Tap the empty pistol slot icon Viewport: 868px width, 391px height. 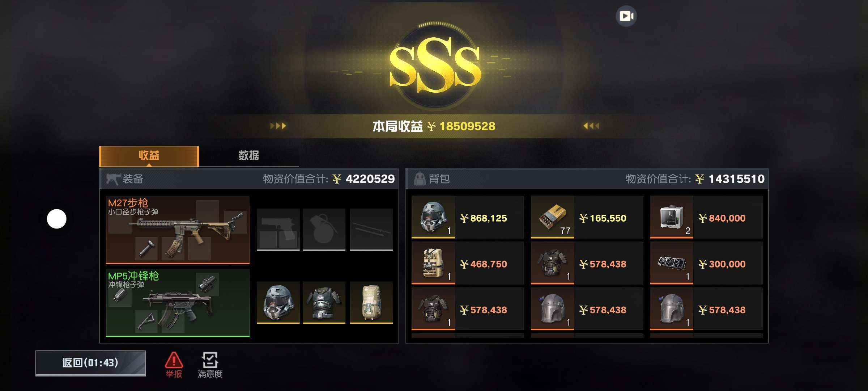(278, 229)
